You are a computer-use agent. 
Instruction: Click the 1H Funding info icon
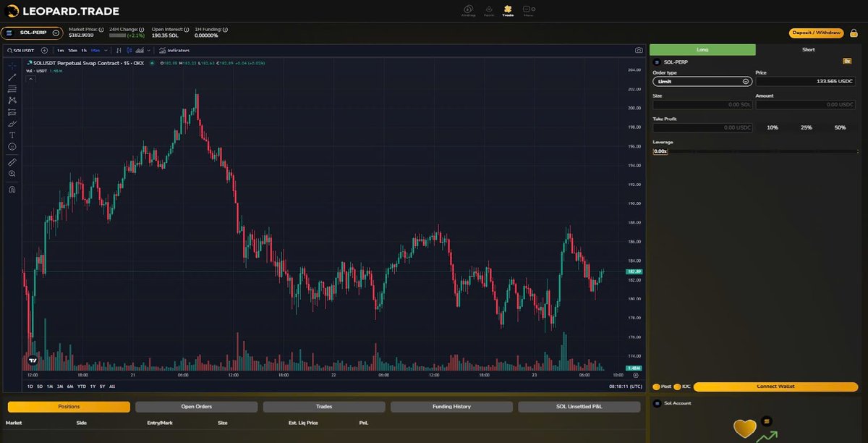point(225,29)
